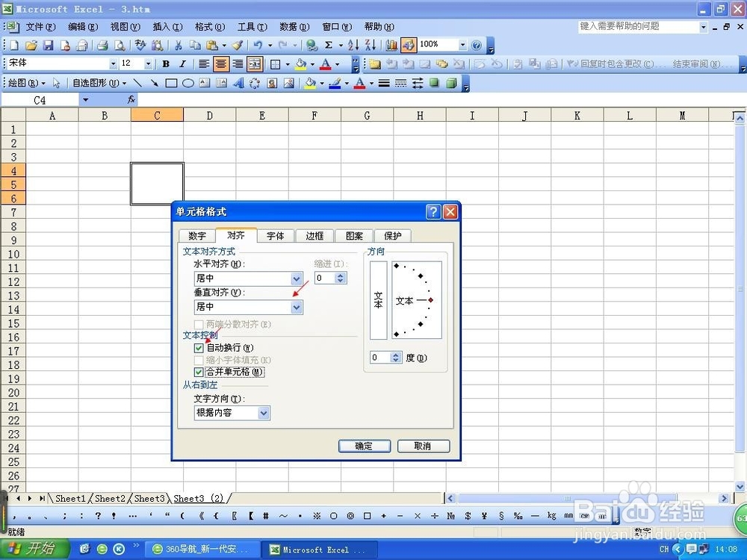Choose the fill color bucket on formatting toolbar
The width and height of the screenshot is (747, 560).
[300, 63]
